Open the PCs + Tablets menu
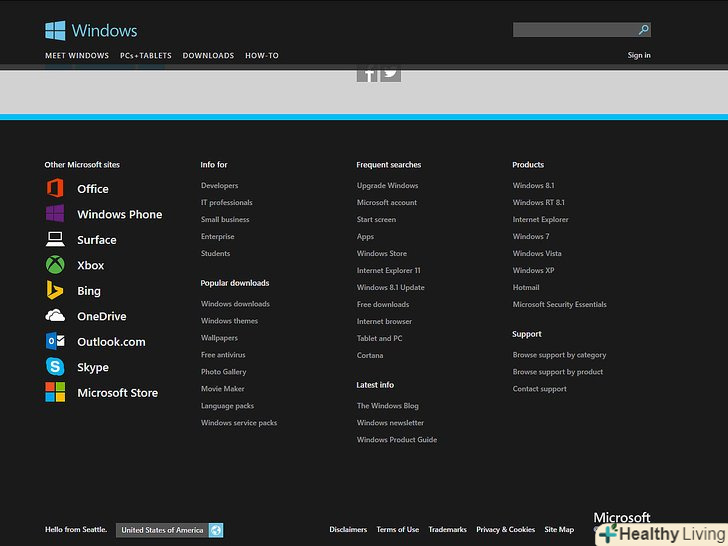Viewport: 728px width, 546px height. (146, 56)
